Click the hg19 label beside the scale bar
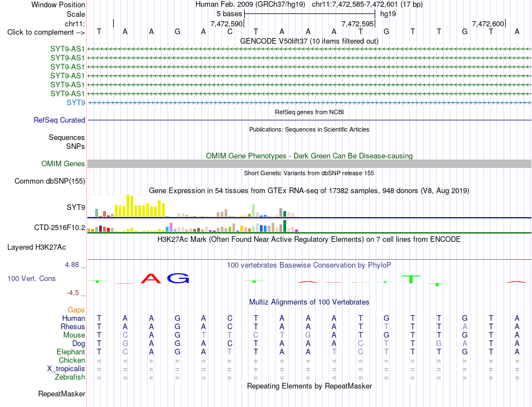 tap(388, 14)
